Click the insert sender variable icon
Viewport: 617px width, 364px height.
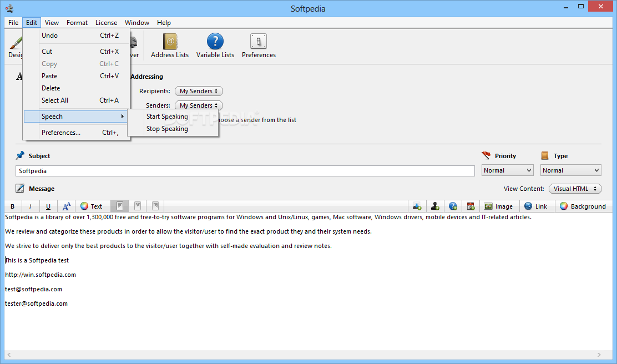pyautogui.click(x=435, y=206)
